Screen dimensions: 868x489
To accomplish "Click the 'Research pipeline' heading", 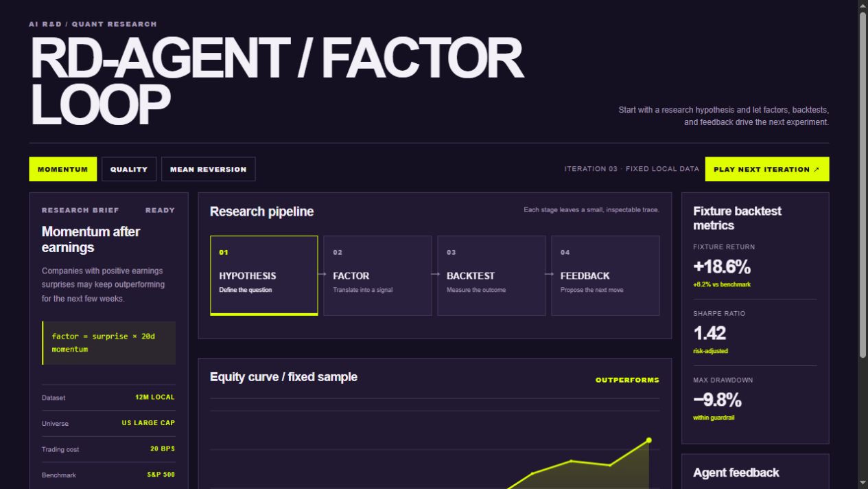I will [x=261, y=212].
